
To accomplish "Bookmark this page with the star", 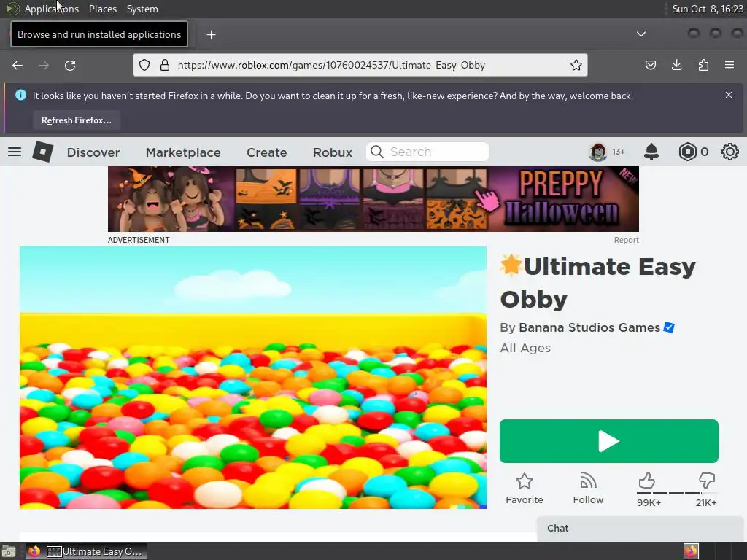I will (576, 65).
